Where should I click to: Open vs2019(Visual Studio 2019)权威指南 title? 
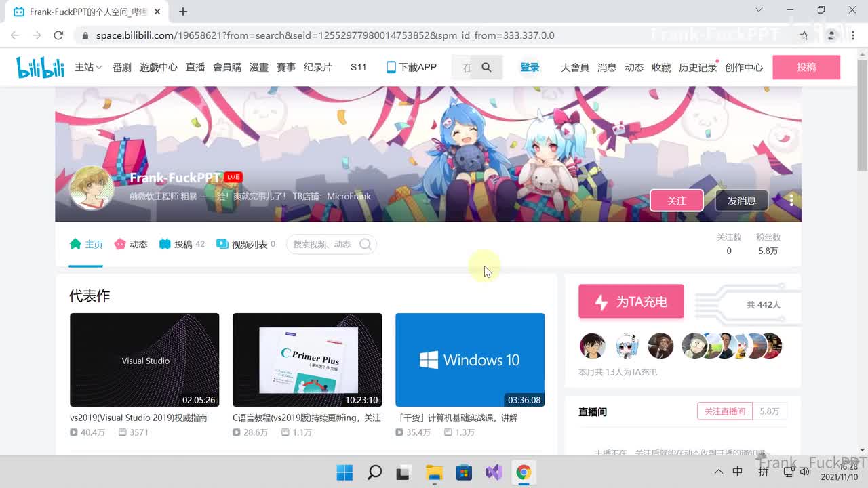tap(138, 418)
